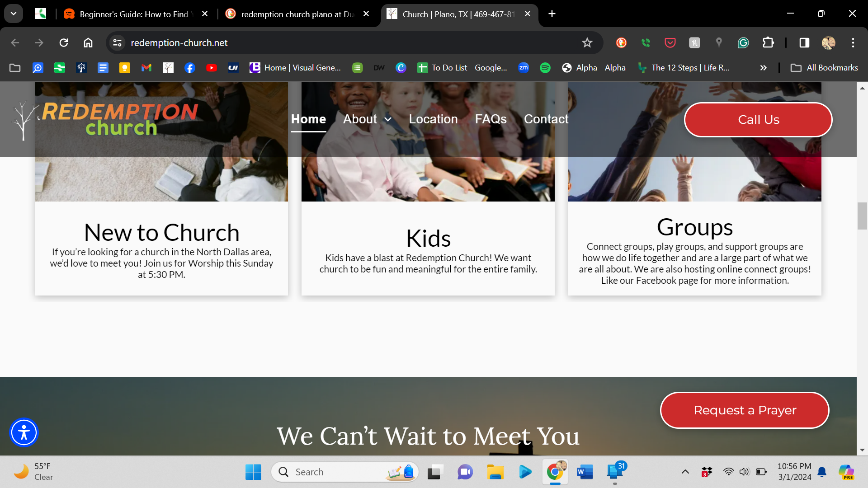Click the Facebook bookmark icon
Image resolution: width=868 pixels, height=488 pixels.
[x=190, y=68]
